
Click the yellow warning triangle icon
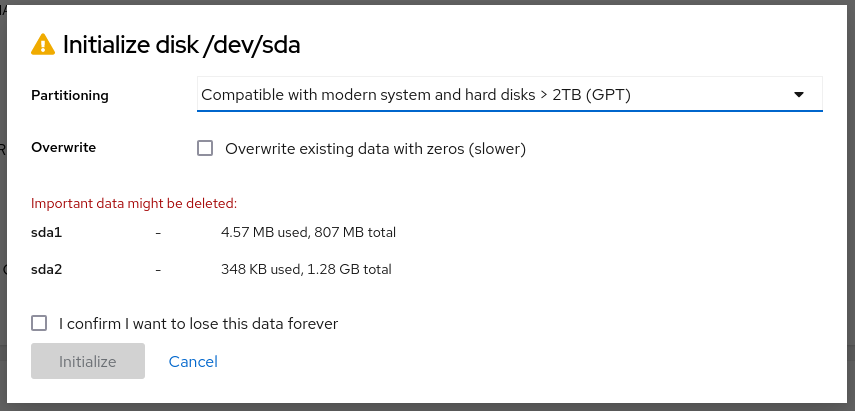click(43, 44)
